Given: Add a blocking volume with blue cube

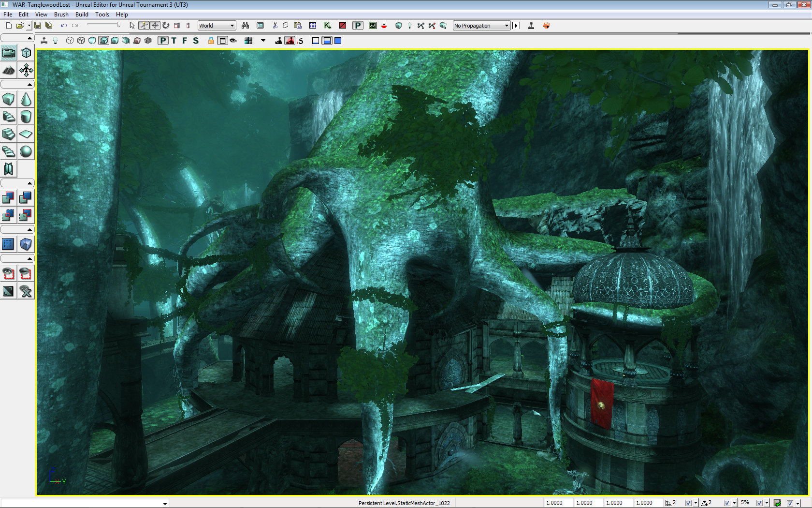Looking at the screenshot, I should (26, 244).
